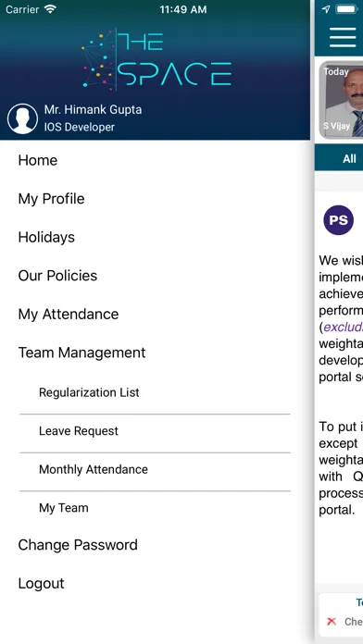The height and width of the screenshot is (644, 363).
Task: Open S Vijay's Today photo card
Action: 341,100
